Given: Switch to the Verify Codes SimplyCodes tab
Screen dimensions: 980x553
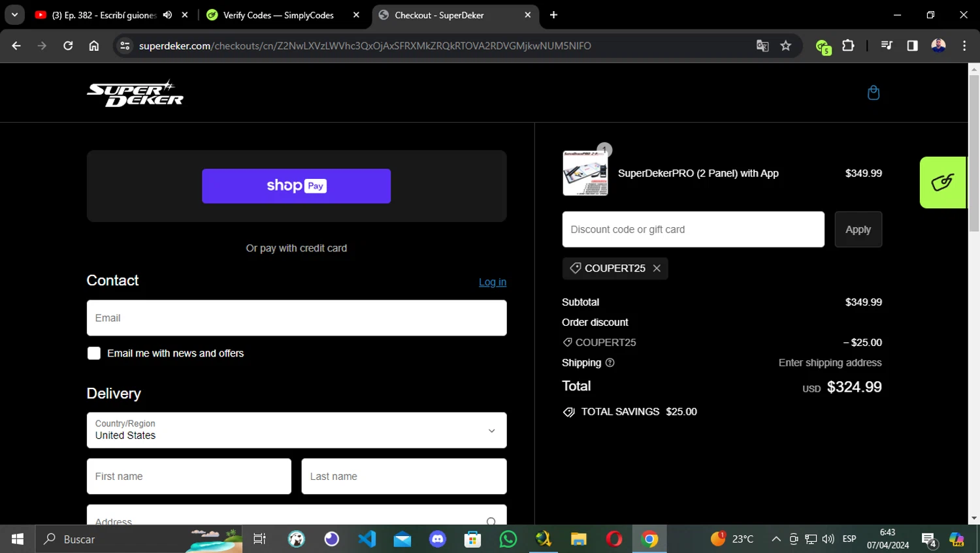Looking at the screenshot, I should [x=279, y=15].
